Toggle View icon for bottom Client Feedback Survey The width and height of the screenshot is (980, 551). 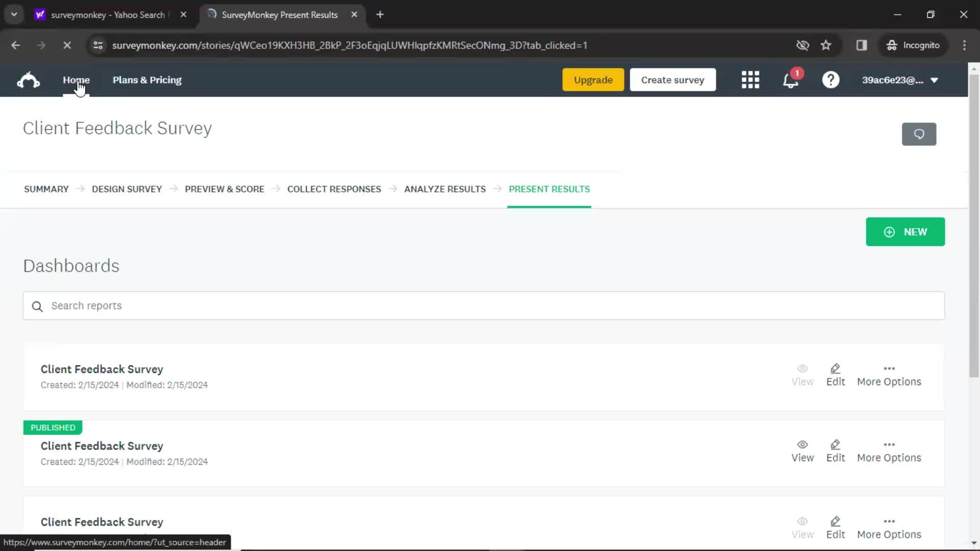tap(802, 521)
